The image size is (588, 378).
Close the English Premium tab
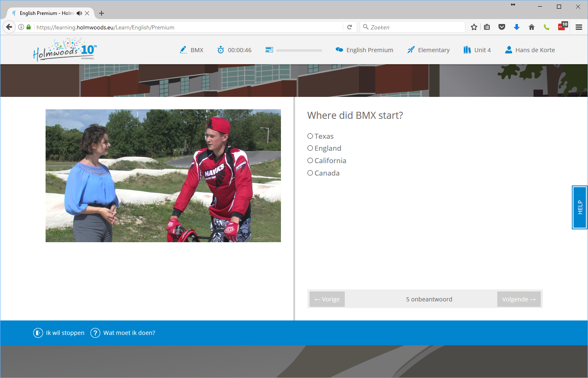coord(87,13)
